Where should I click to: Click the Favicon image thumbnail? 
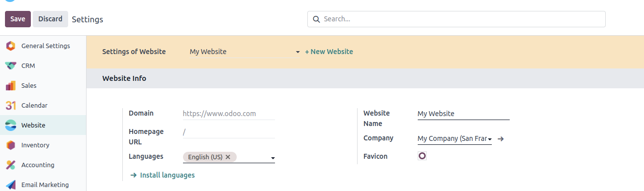pos(422,156)
